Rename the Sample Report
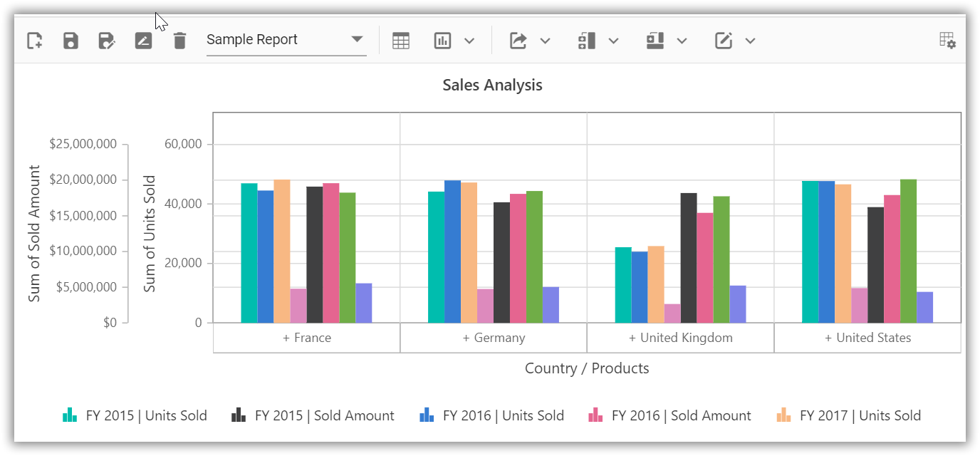980x456 pixels. coord(143,40)
